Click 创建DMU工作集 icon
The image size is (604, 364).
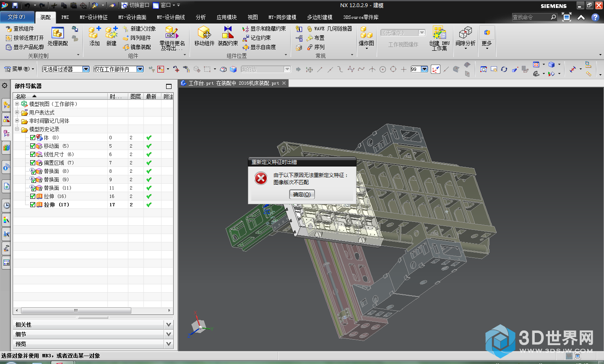(x=439, y=39)
